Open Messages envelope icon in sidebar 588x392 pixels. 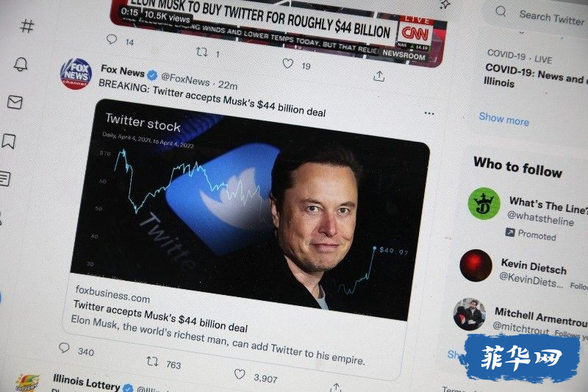(x=15, y=102)
